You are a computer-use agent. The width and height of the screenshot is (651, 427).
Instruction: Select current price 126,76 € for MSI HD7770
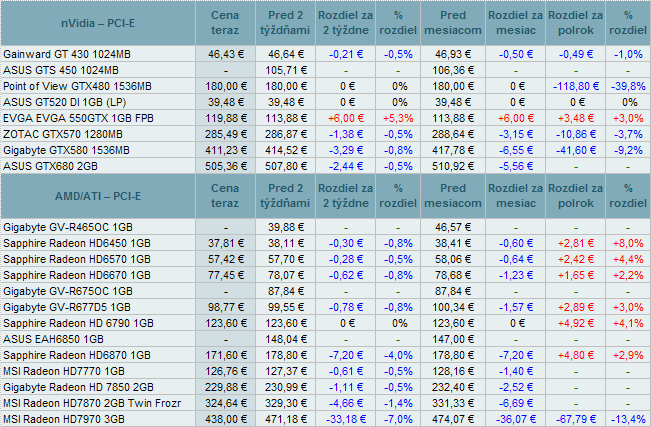pyautogui.click(x=226, y=371)
